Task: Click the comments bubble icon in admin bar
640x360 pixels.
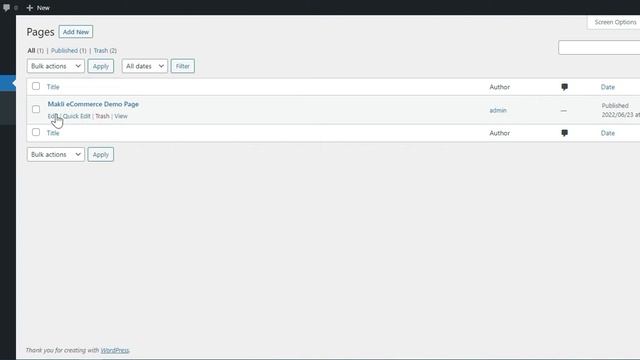Action: point(6,7)
